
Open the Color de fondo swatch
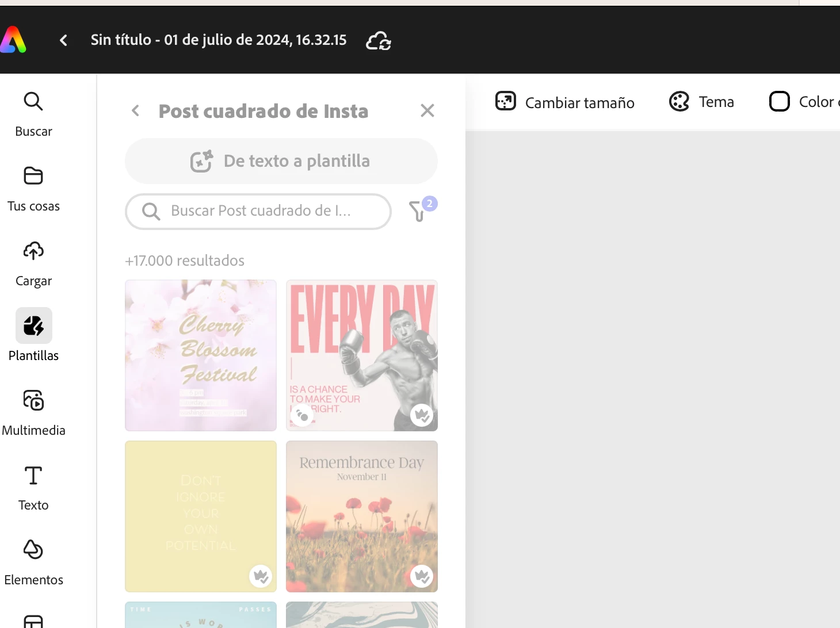[804, 102]
